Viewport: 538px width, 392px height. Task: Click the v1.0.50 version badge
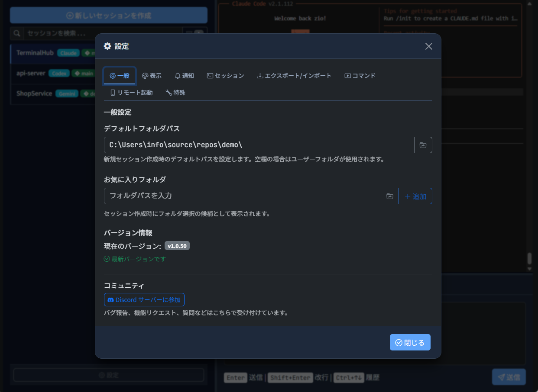(x=177, y=246)
